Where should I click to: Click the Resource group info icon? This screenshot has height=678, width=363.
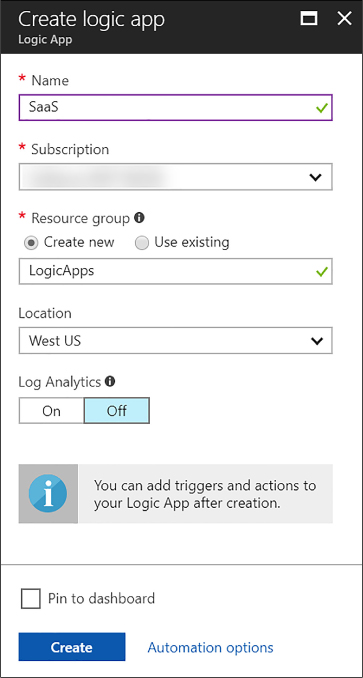click(x=139, y=218)
